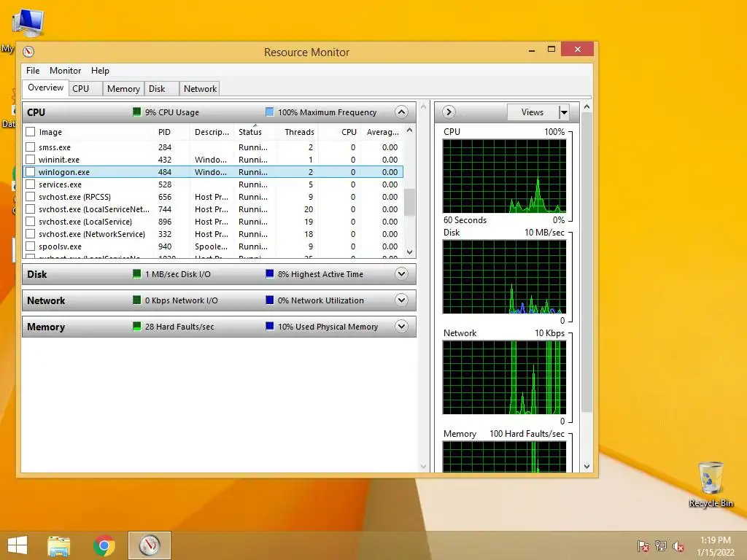Check the svchost.exe (RPCSS) checkbox
Screen dimensions: 747x560
click(x=30, y=196)
